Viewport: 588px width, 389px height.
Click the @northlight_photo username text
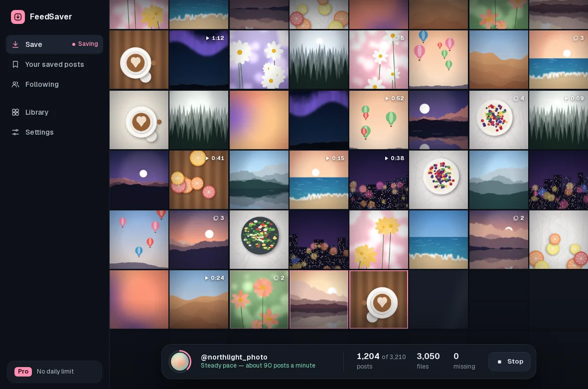pos(234,357)
